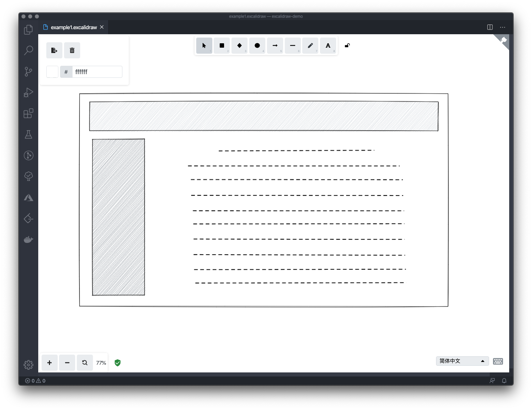Select the Selection arrow tool
The height and width of the screenshot is (410, 532).
point(204,46)
